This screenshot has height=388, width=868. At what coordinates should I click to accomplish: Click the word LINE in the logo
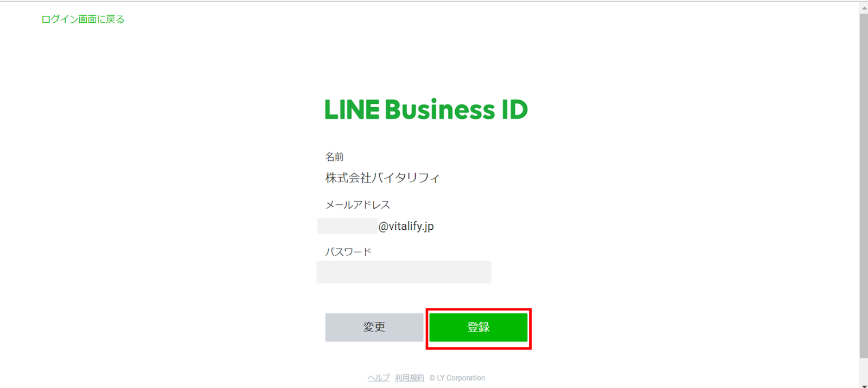(x=352, y=109)
